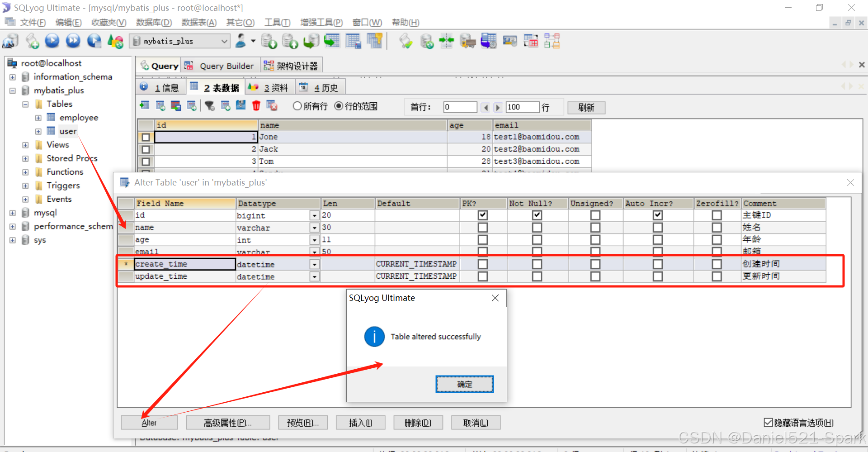The height and width of the screenshot is (452, 868).
Task: Click the next page right arrow by row range
Action: coord(498,107)
